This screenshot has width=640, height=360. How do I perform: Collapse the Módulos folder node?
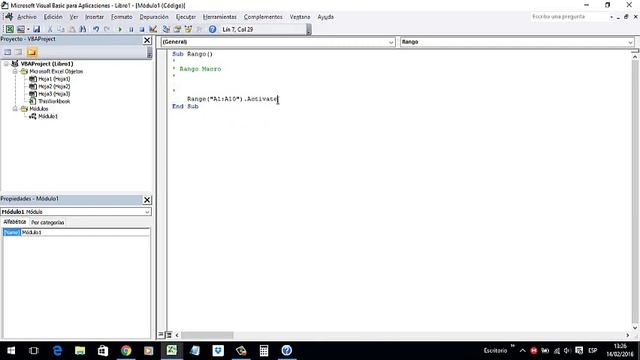point(15,109)
